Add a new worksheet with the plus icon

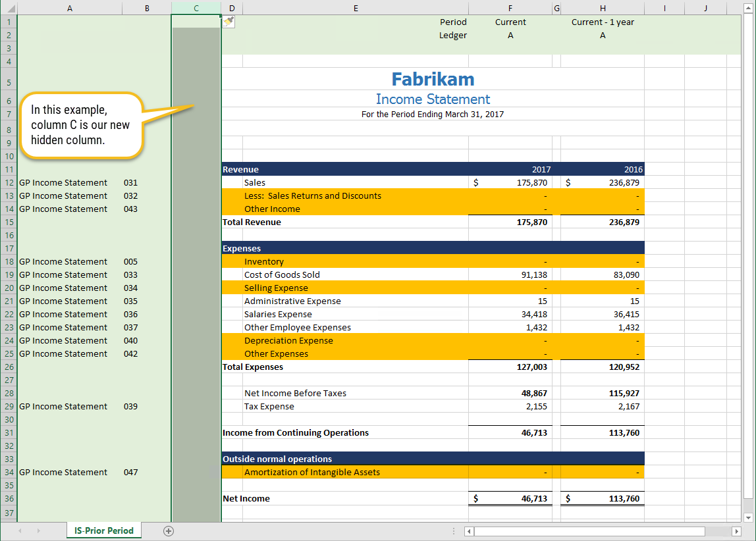[168, 530]
